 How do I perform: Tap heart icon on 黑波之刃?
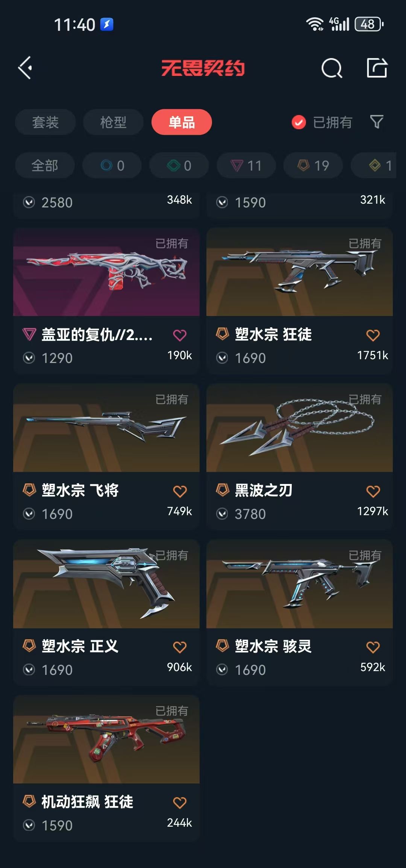[373, 491]
